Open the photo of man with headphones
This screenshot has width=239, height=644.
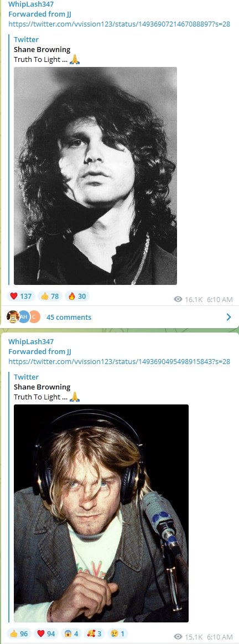tap(101, 513)
